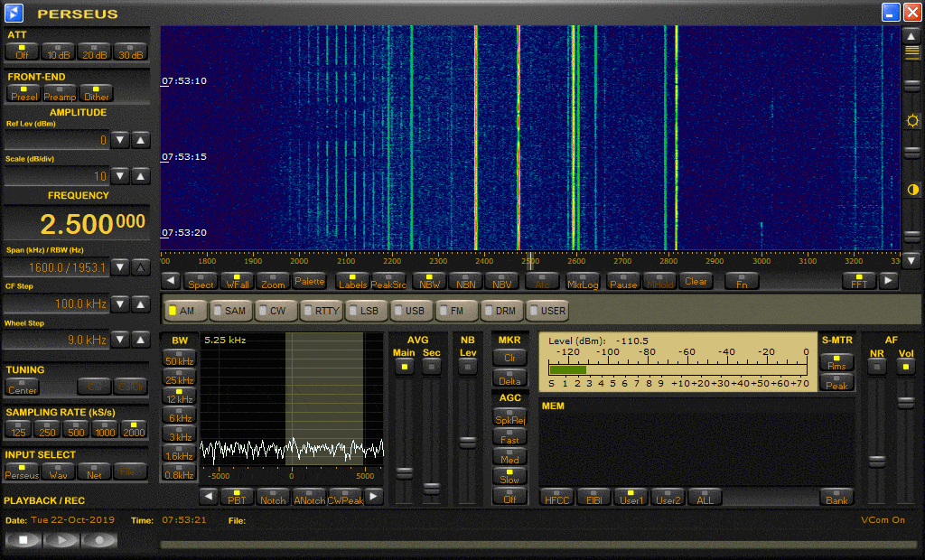
Task: Set attenuator to 30 dB
Action: pyautogui.click(x=130, y=51)
